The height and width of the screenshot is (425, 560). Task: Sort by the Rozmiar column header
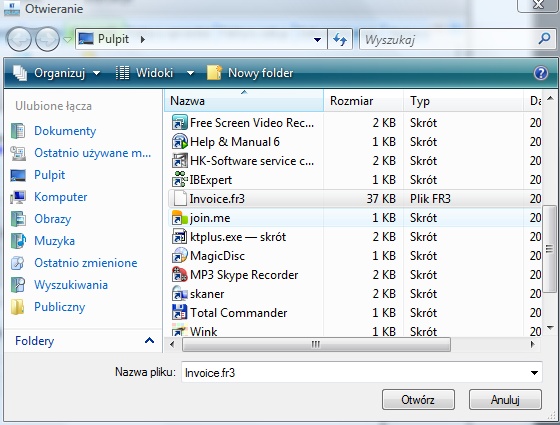point(363,101)
